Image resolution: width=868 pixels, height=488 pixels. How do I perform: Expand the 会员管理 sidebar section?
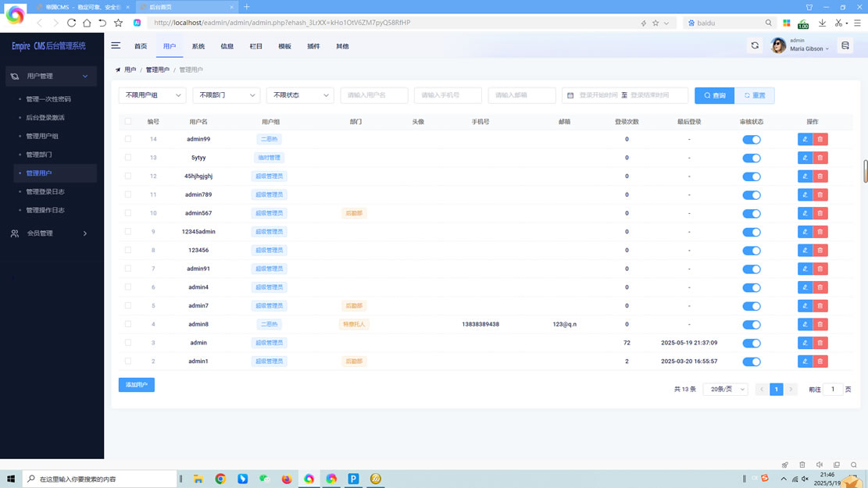pos(51,233)
